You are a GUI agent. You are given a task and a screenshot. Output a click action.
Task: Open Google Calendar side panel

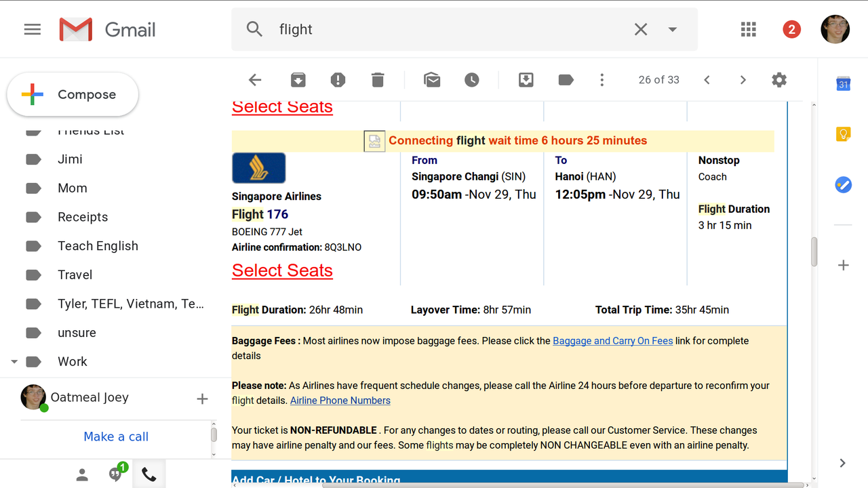tap(843, 84)
